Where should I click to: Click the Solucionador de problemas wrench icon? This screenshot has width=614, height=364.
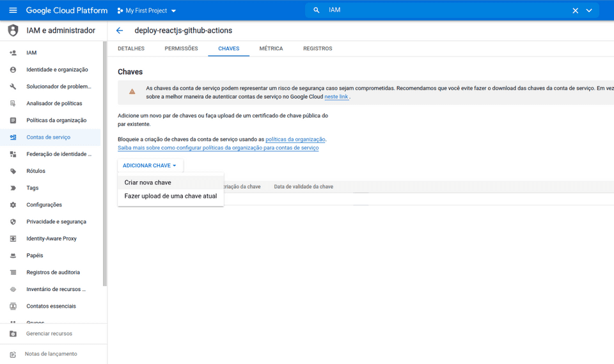[13, 87]
